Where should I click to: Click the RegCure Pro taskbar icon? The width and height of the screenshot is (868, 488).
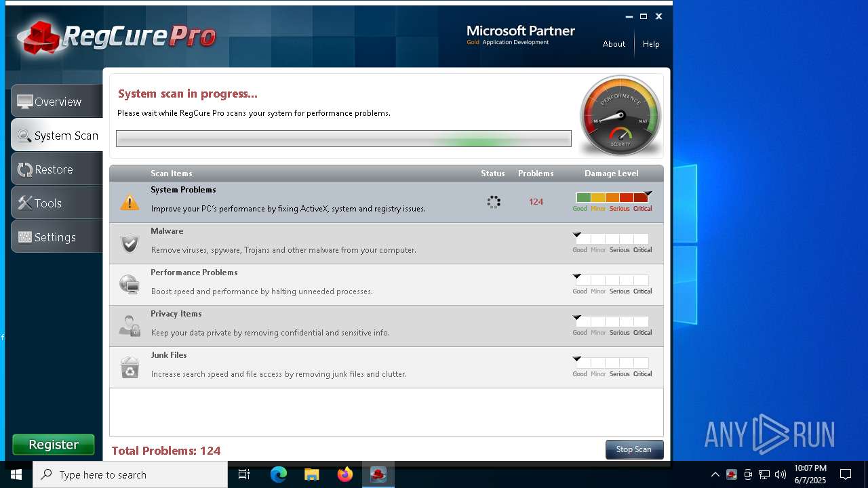point(378,474)
